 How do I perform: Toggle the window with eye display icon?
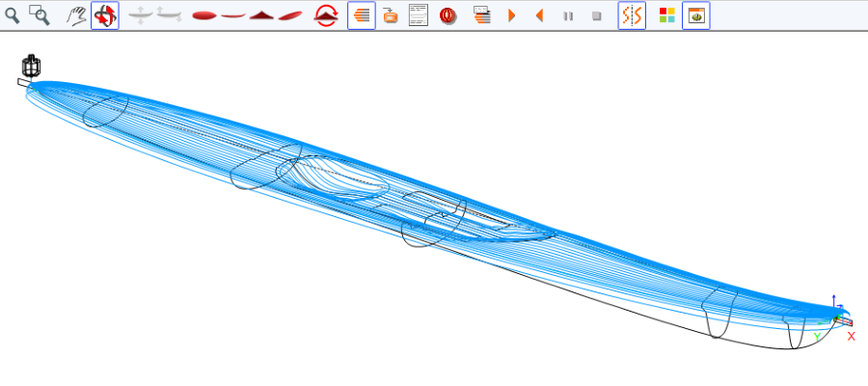[x=696, y=15]
